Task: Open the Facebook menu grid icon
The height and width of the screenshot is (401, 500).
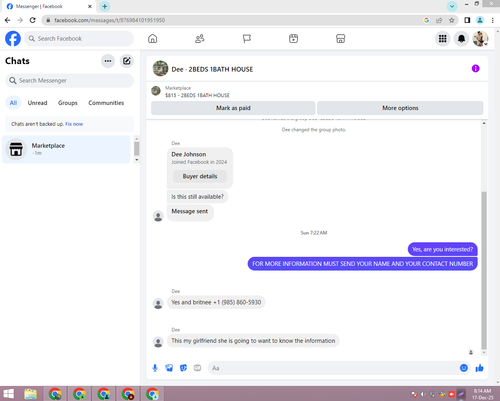Action: [442, 39]
